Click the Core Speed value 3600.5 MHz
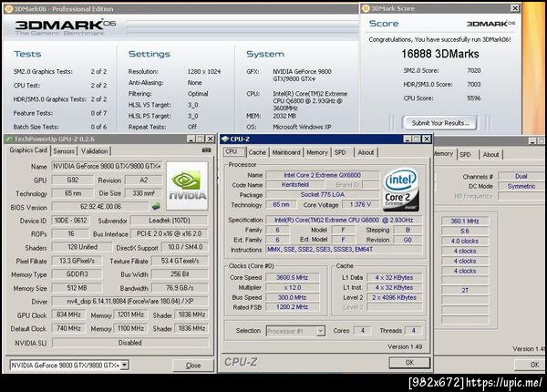This screenshot has width=547, height=392. 292,278
